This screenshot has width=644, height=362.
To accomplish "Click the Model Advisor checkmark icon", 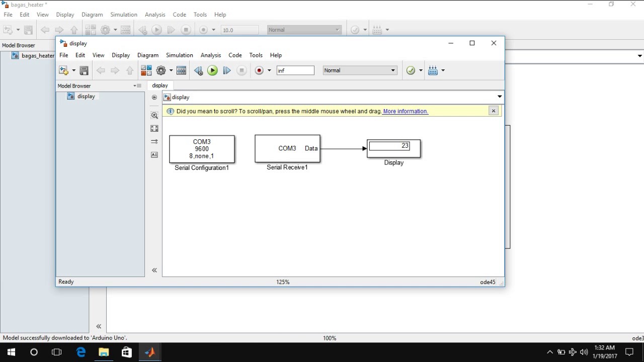I will tap(411, 70).
